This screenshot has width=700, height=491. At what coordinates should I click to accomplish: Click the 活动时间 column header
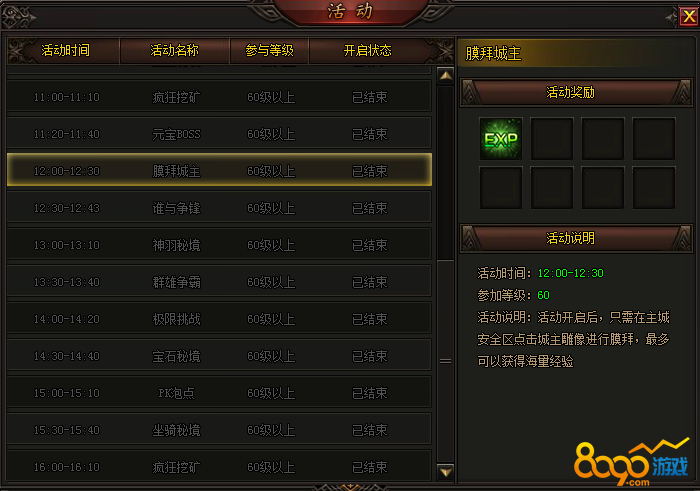tap(65, 50)
